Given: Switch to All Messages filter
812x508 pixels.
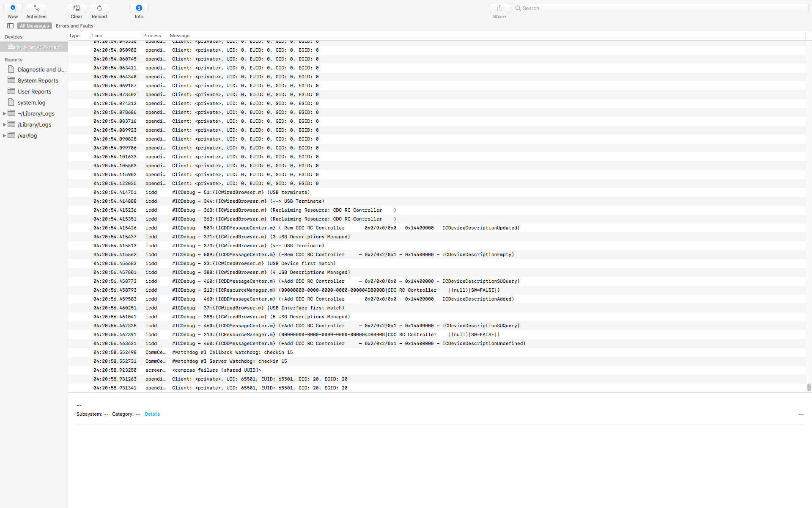Looking at the screenshot, I should coord(34,26).
